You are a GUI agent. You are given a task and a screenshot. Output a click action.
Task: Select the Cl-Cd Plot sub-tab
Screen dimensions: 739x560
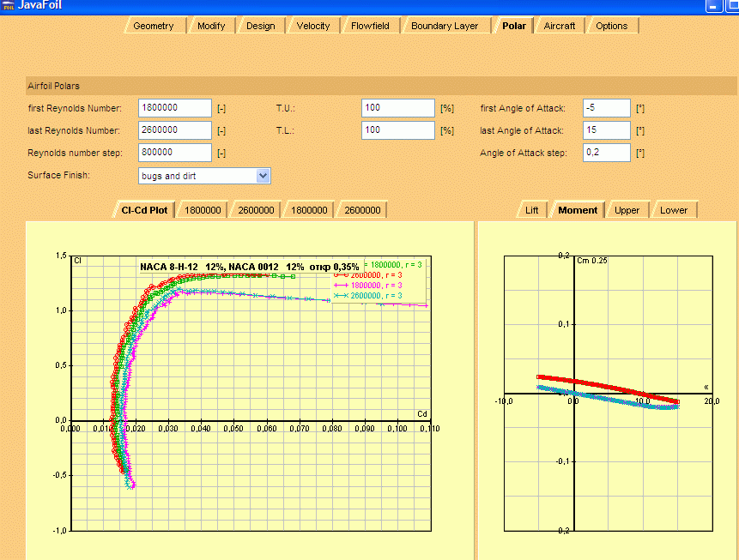coord(144,210)
